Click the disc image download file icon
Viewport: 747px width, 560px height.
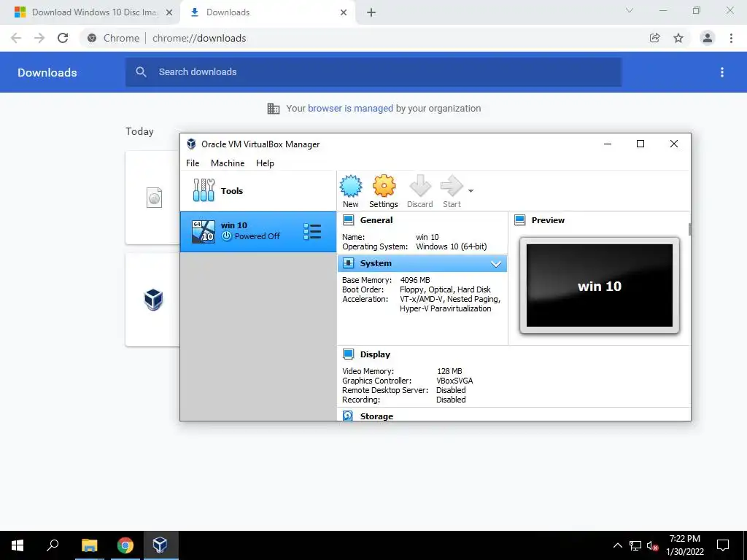point(154,198)
